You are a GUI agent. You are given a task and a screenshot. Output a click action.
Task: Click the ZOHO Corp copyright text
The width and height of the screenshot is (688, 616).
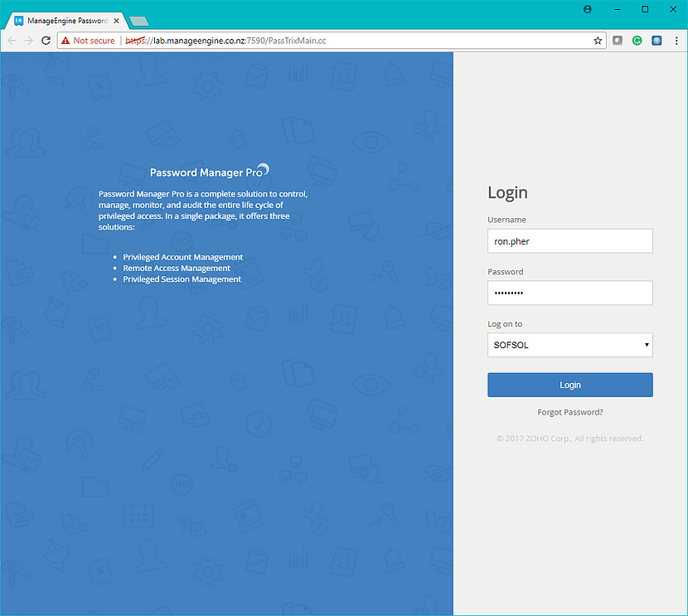point(570,439)
